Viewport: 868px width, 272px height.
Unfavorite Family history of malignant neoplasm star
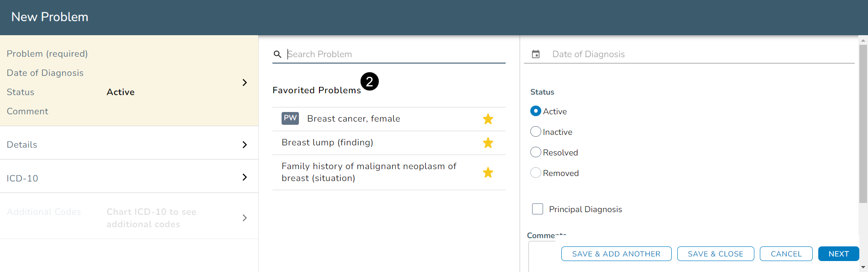click(488, 172)
